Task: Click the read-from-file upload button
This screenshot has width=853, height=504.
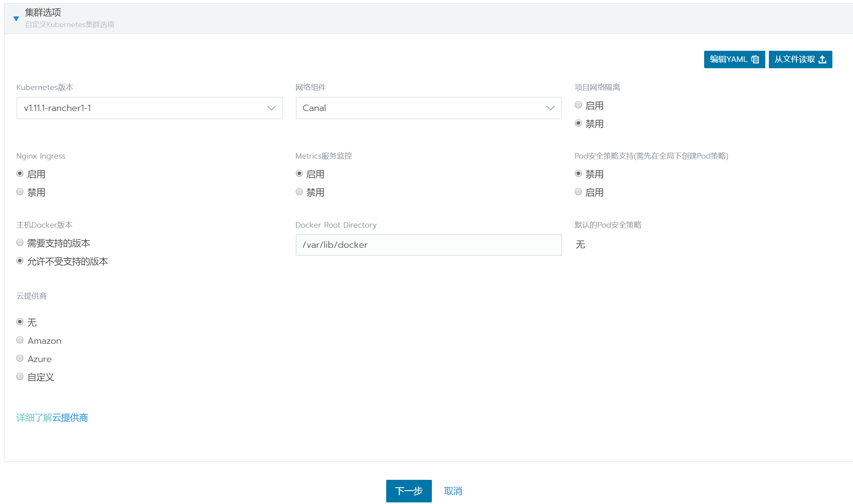Action: point(800,59)
